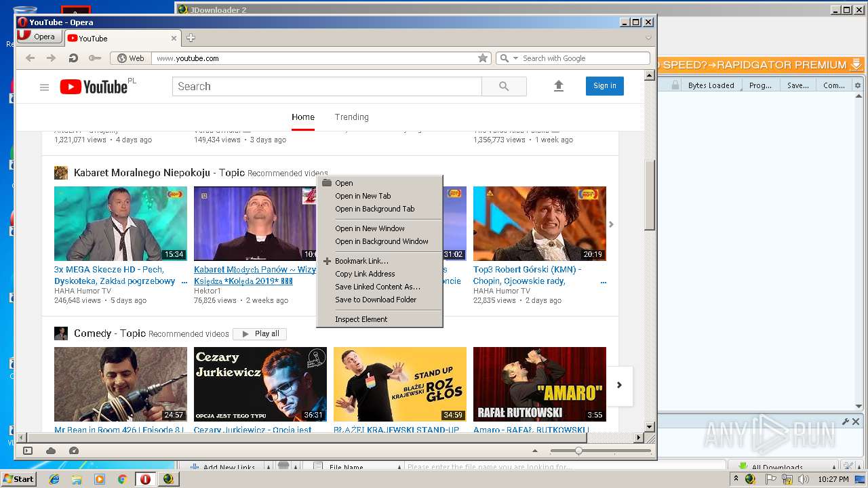Reload the YouTube page
The image size is (868, 488).
click(x=73, y=58)
